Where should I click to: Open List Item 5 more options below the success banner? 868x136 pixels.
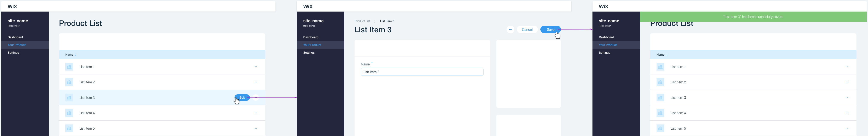click(x=846, y=129)
